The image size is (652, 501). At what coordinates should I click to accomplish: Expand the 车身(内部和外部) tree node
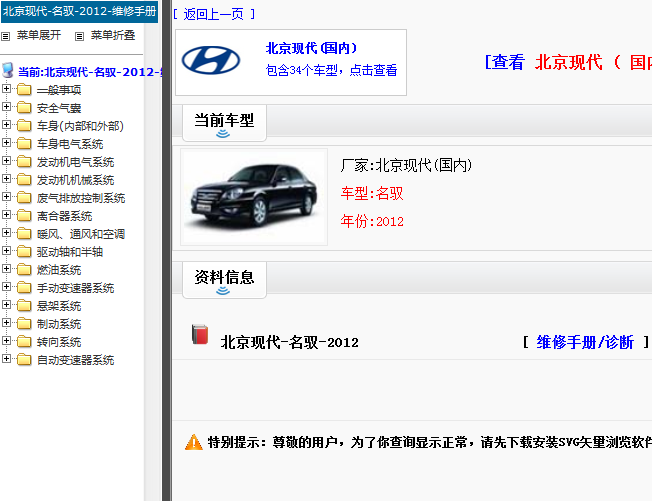(6, 124)
